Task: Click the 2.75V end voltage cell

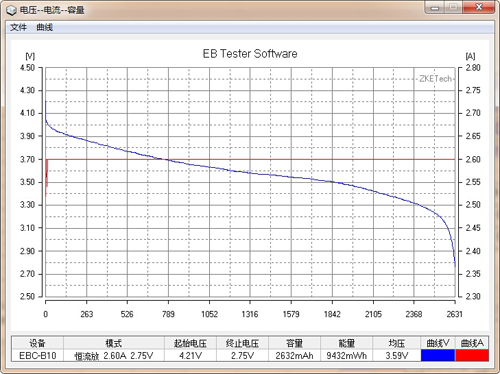Action: (242, 356)
